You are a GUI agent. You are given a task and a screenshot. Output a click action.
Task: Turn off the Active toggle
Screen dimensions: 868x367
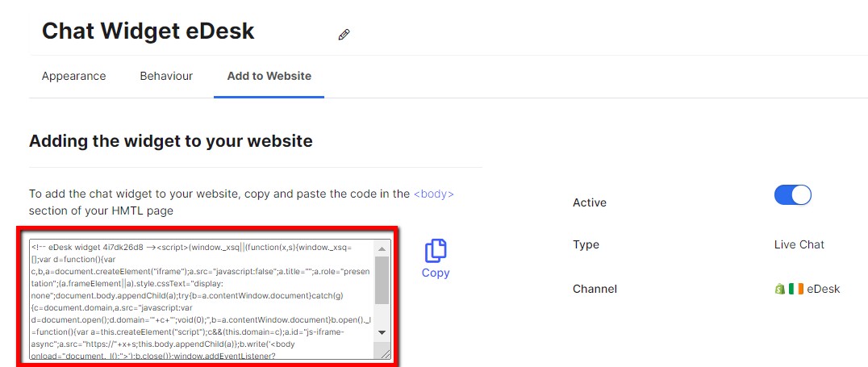[793, 195]
